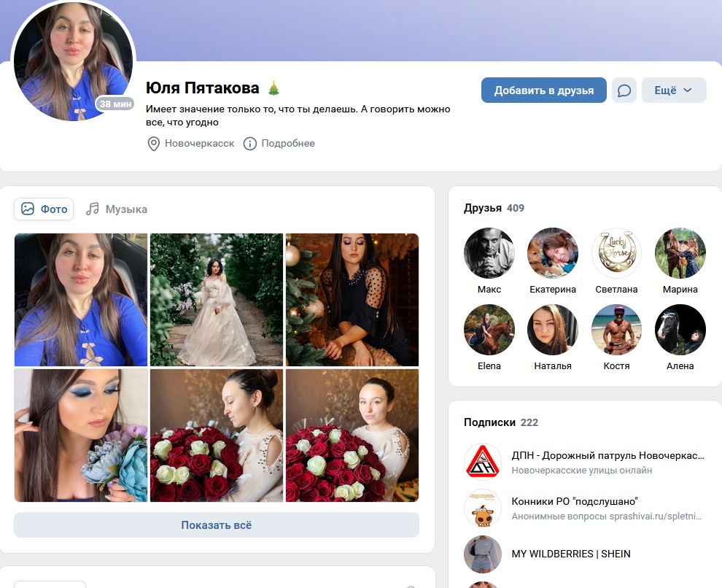The image size is (722, 588).
Task: Click the location pin icon by Новочеркасск
Action: tap(153, 144)
